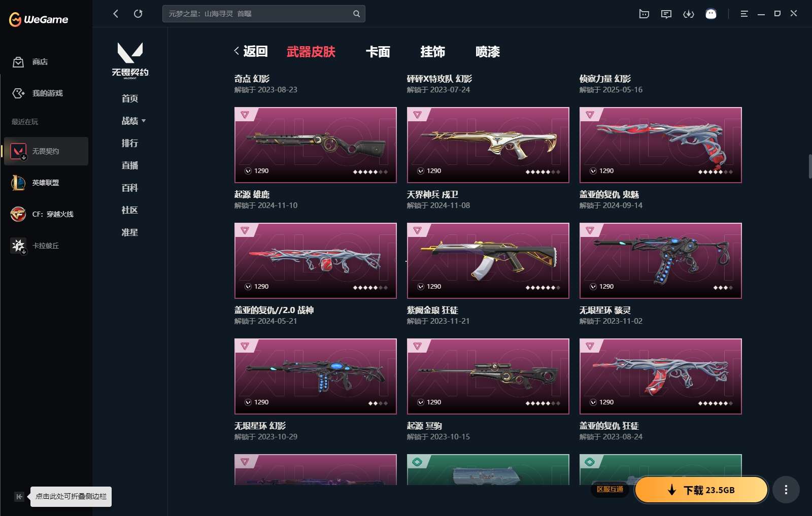The height and width of the screenshot is (516, 812).
Task: Collapse sidebar with the fold icon
Action: coord(19,497)
